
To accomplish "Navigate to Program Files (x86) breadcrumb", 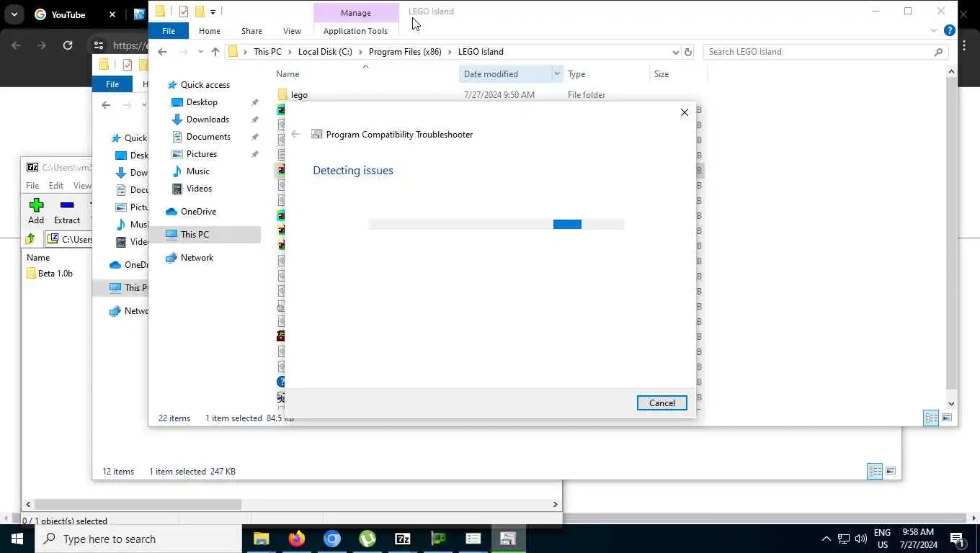I will click(x=405, y=52).
